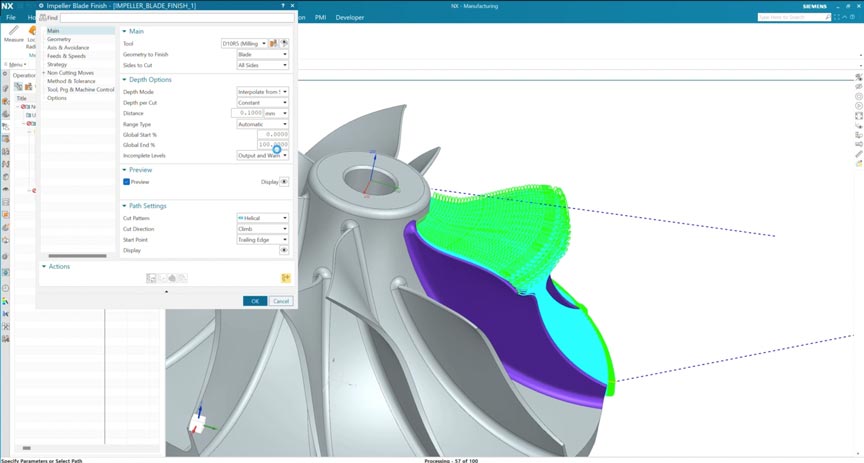Select Strategy category

[x=57, y=64]
